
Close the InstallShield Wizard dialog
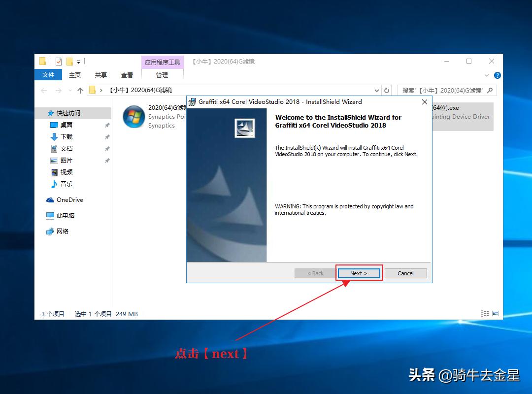tap(425, 102)
